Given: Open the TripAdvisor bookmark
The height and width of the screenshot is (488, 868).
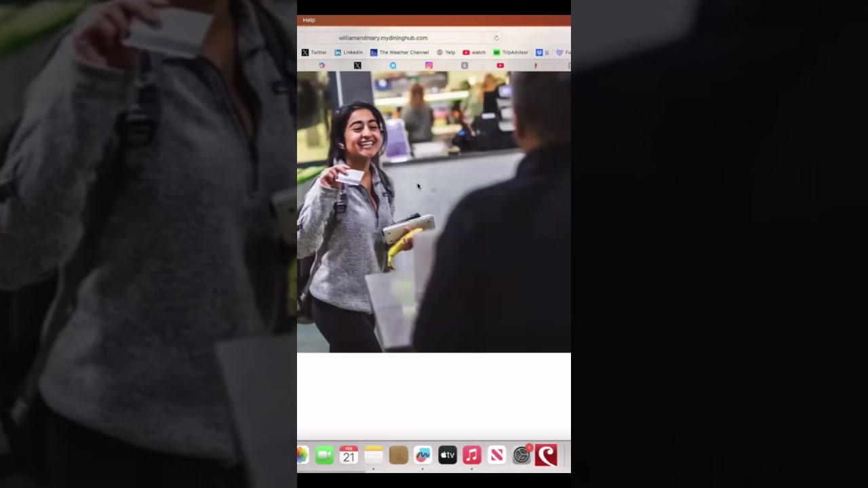Looking at the screenshot, I should click(x=511, y=52).
